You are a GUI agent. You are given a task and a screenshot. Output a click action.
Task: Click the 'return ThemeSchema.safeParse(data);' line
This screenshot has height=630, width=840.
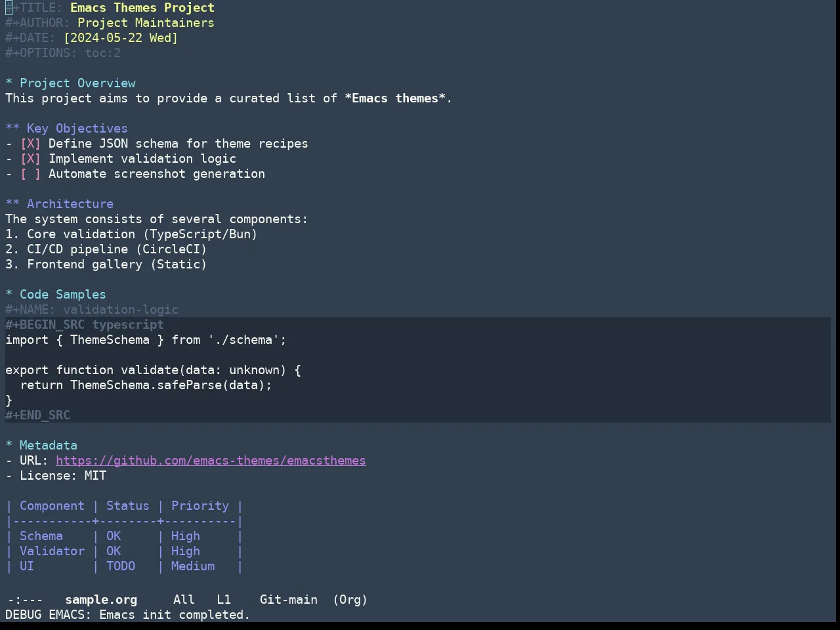click(146, 385)
